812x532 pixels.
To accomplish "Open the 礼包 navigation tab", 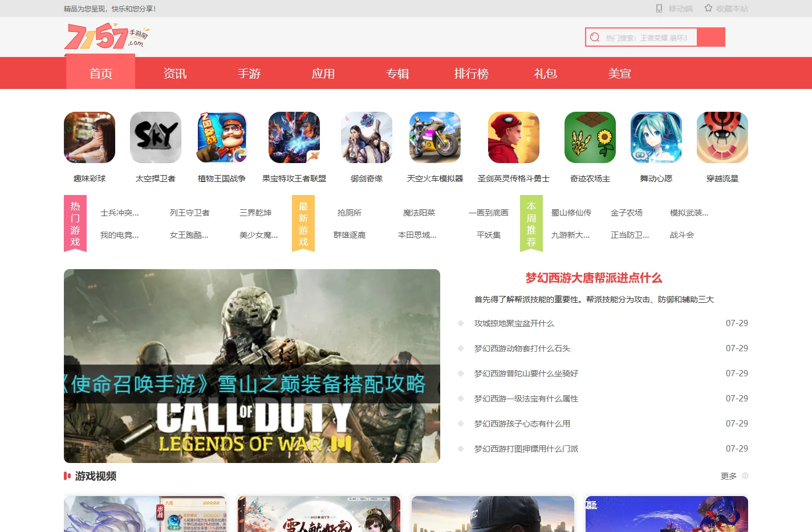I will 546,74.
